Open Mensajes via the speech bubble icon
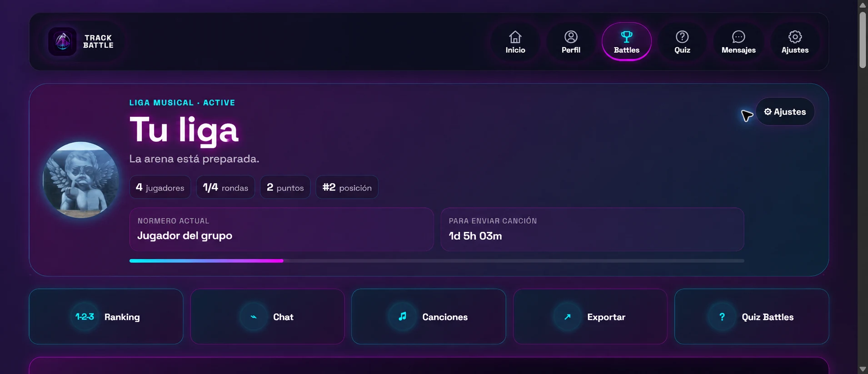This screenshot has height=374, width=868. (738, 36)
